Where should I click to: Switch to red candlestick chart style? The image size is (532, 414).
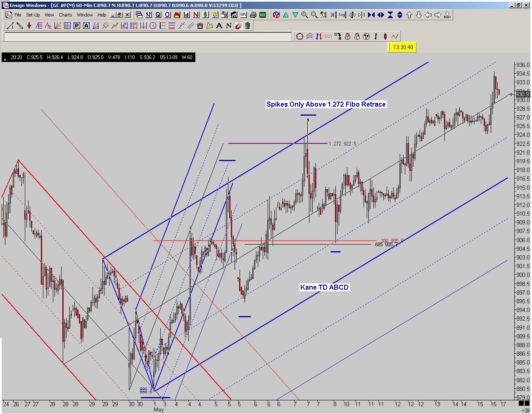click(385, 36)
